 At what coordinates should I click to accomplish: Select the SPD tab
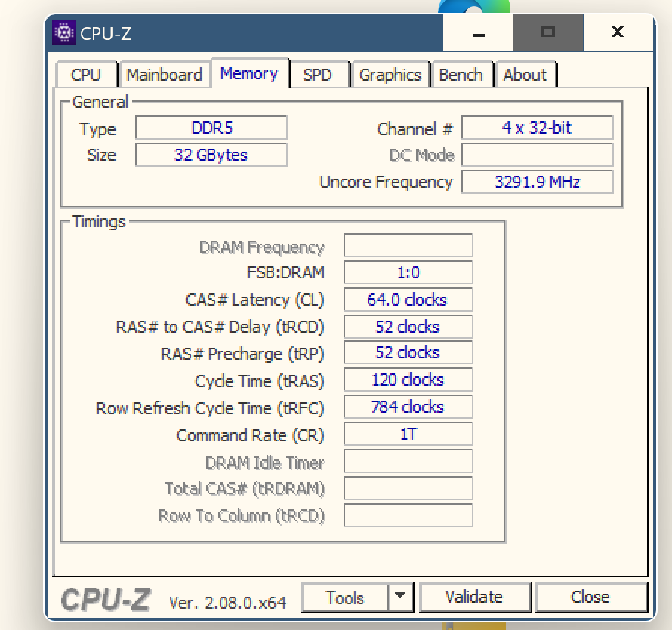pos(318,75)
